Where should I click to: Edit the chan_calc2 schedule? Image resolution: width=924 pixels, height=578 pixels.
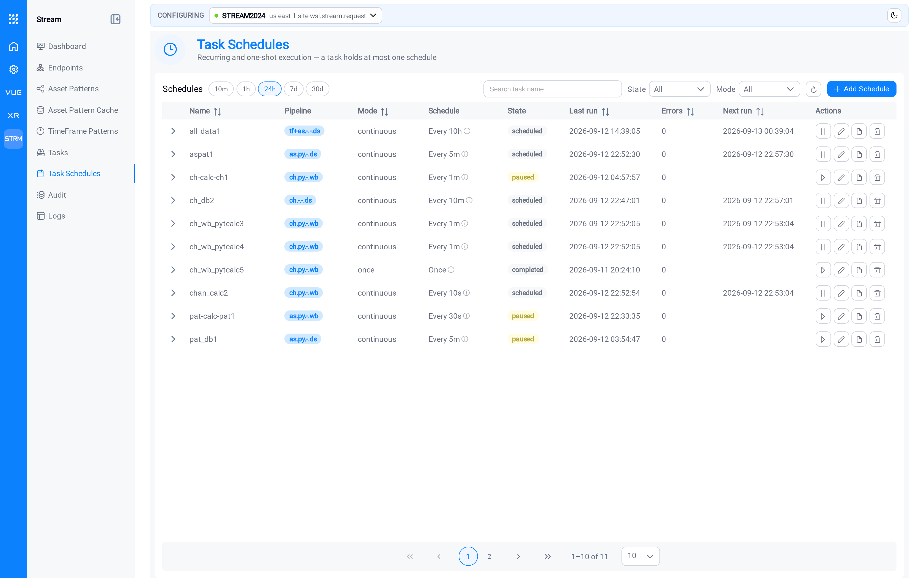841,293
